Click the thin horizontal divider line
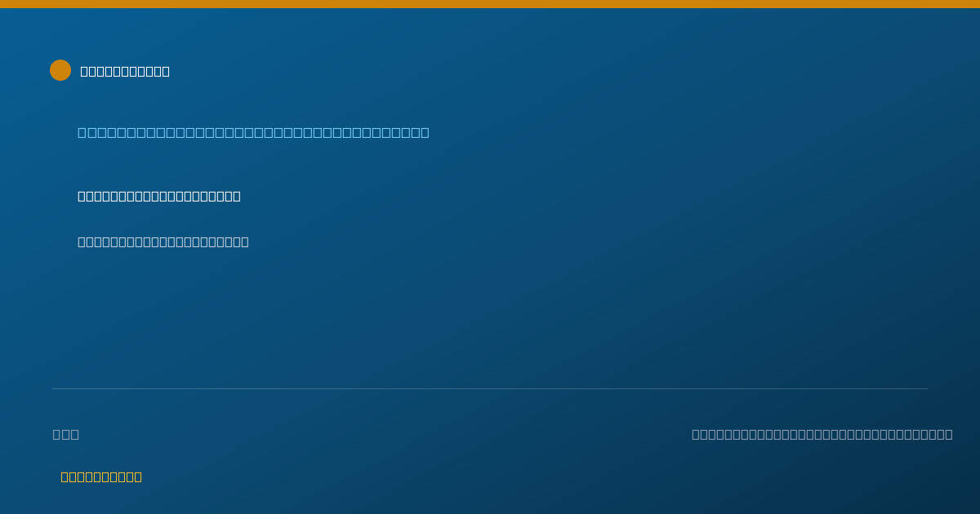This screenshot has height=514, width=980. pos(490,388)
